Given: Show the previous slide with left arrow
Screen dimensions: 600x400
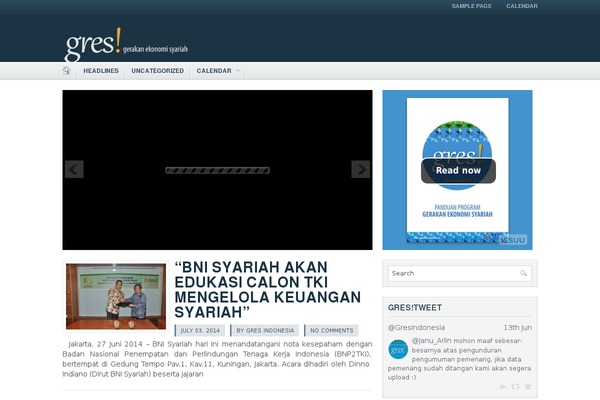Looking at the screenshot, I should point(74,169).
